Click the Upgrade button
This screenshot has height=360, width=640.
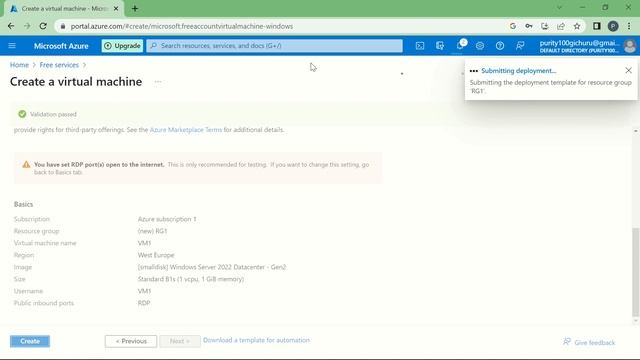[122, 46]
